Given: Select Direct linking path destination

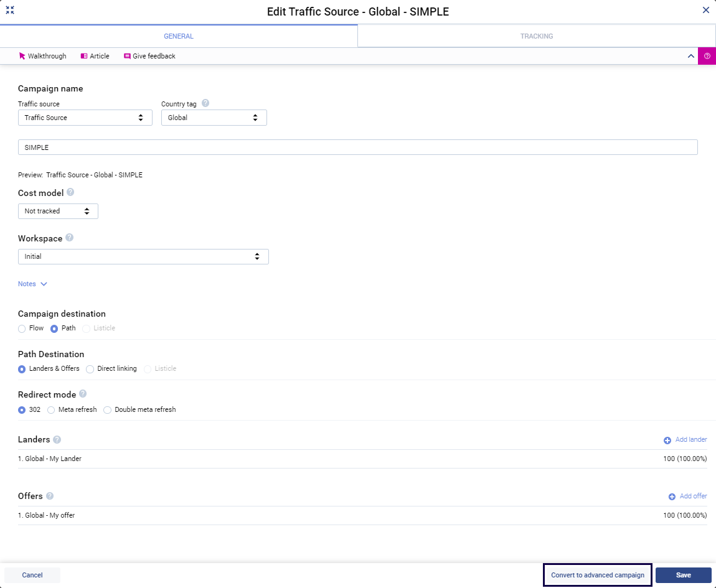Looking at the screenshot, I should [90, 369].
